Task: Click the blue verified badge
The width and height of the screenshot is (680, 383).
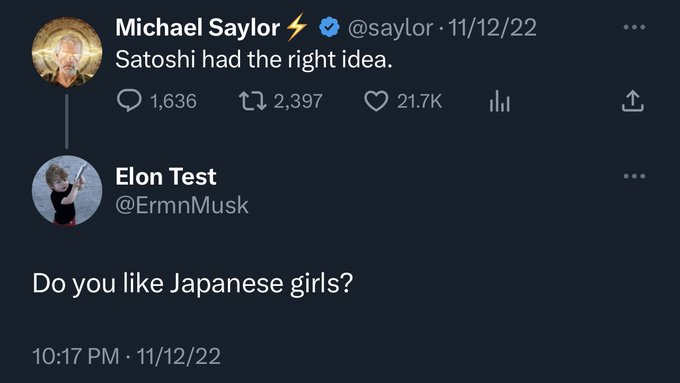Action: click(x=330, y=27)
